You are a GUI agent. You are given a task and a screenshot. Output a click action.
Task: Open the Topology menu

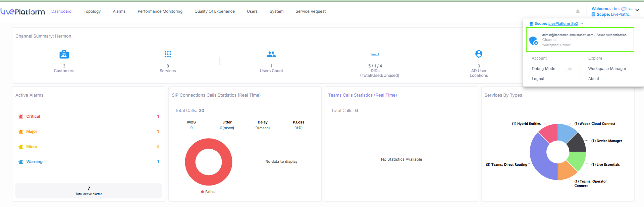92,11
